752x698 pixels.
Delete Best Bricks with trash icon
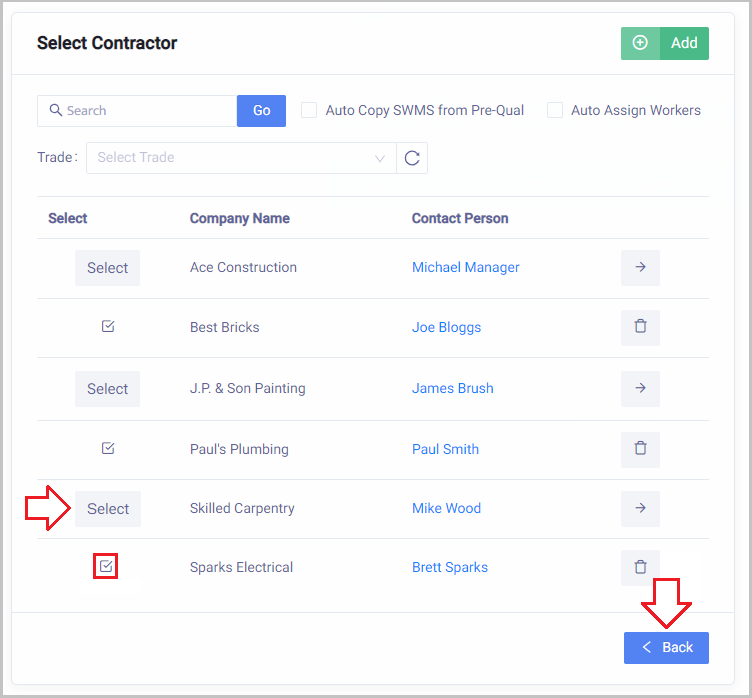point(640,327)
